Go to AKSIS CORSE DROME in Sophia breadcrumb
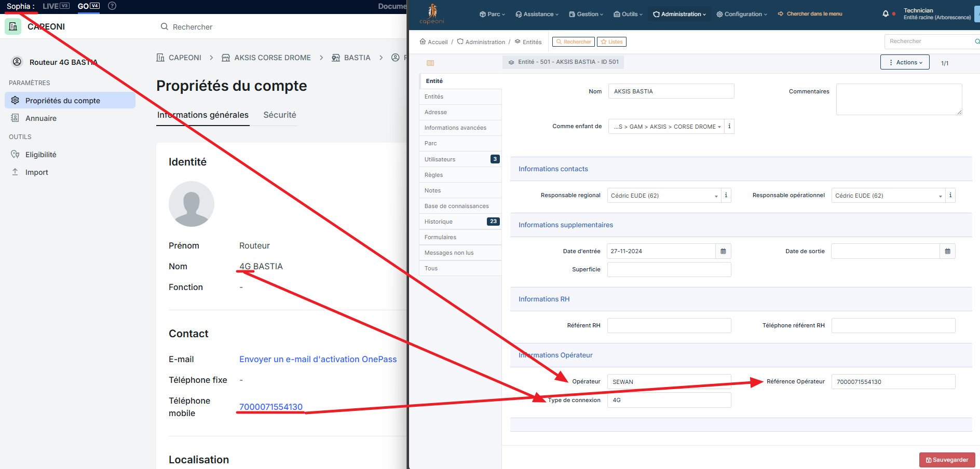The height and width of the screenshot is (469, 980). (266, 58)
